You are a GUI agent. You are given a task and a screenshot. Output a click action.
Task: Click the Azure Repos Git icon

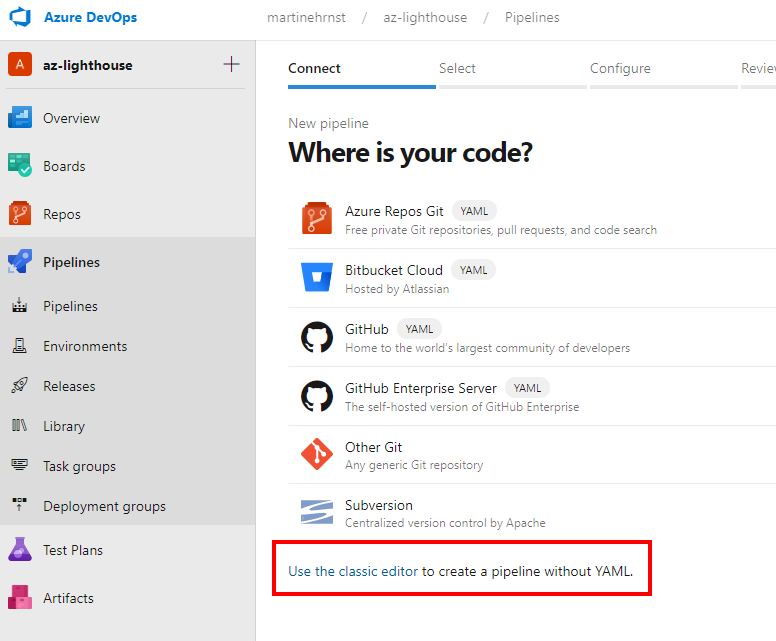click(x=317, y=218)
